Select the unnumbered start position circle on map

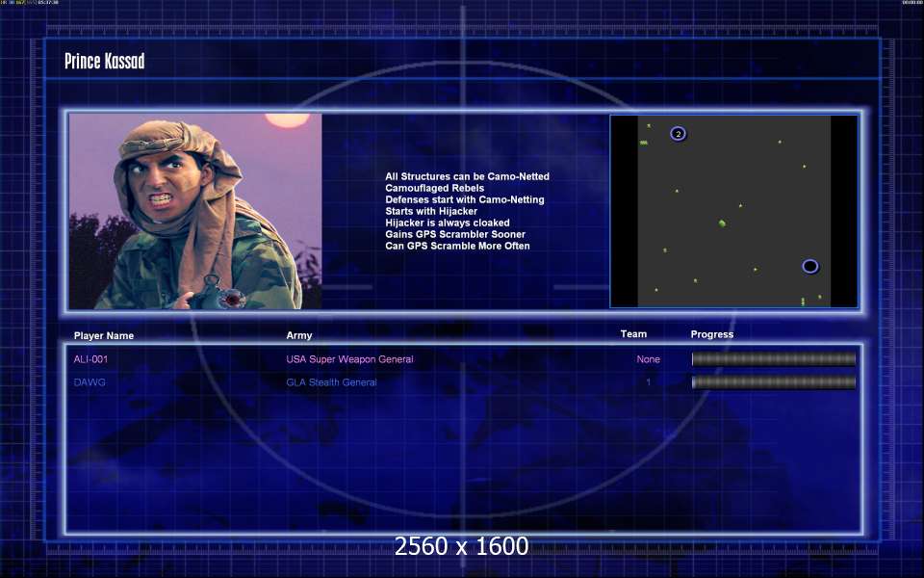pyautogui.click(x=810, y=267)
